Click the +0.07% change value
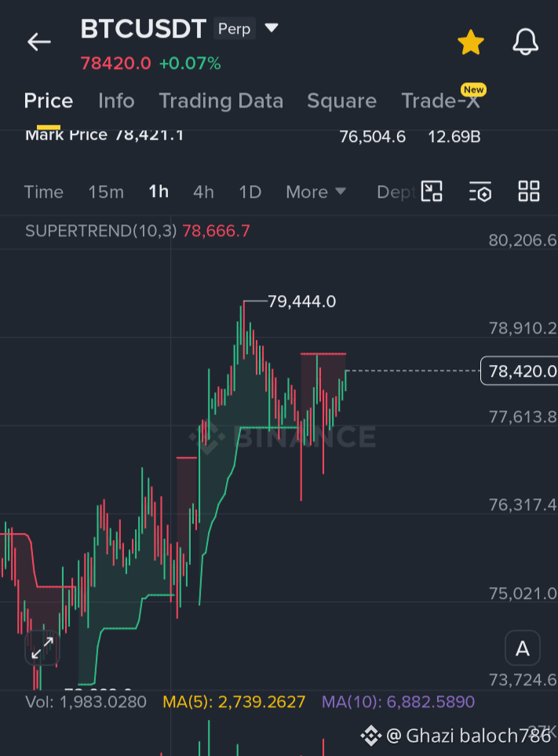The height and width of the screenshot is (756, 558). tap(190, 63)
